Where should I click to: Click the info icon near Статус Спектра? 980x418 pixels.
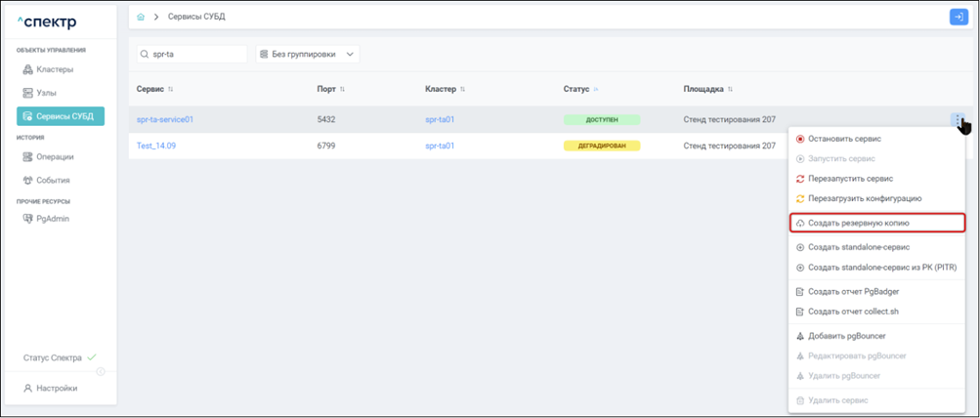click(100, 371)
